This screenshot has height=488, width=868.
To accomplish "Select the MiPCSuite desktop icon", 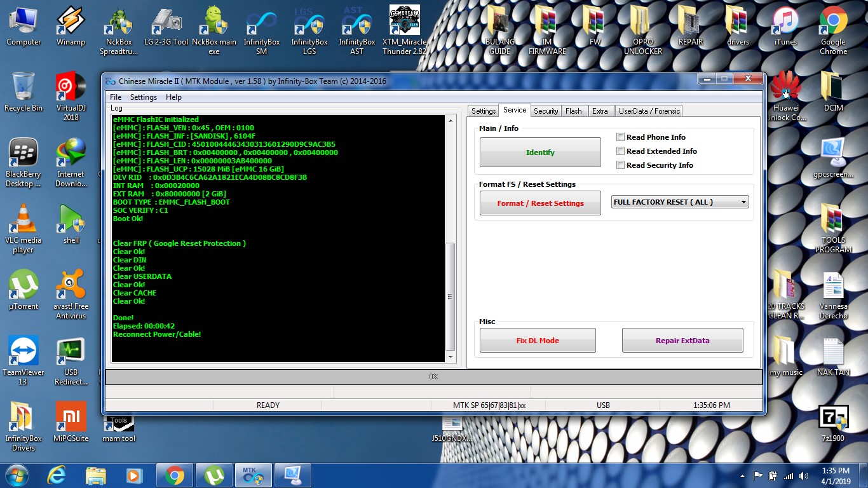I will pyautogui.click(x=71, y=423).
